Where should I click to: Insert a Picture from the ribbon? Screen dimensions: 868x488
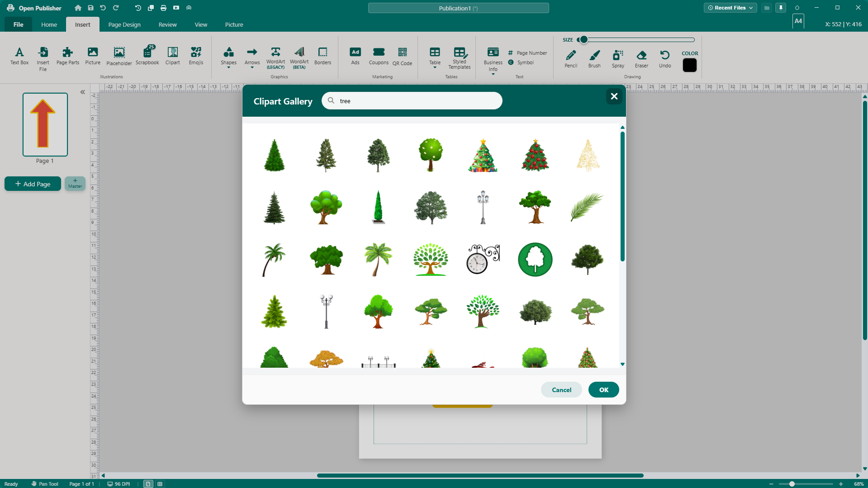(93, 56)
